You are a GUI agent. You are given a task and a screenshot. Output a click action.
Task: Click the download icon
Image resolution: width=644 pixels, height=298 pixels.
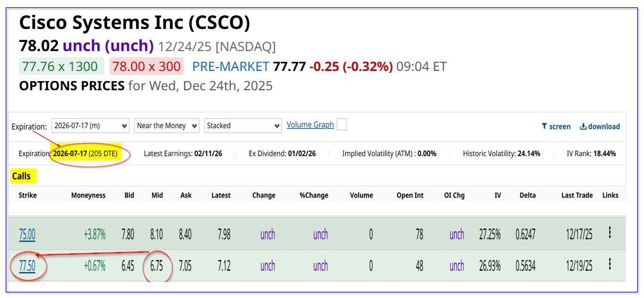pyautogui.click(x=583, y=127)
